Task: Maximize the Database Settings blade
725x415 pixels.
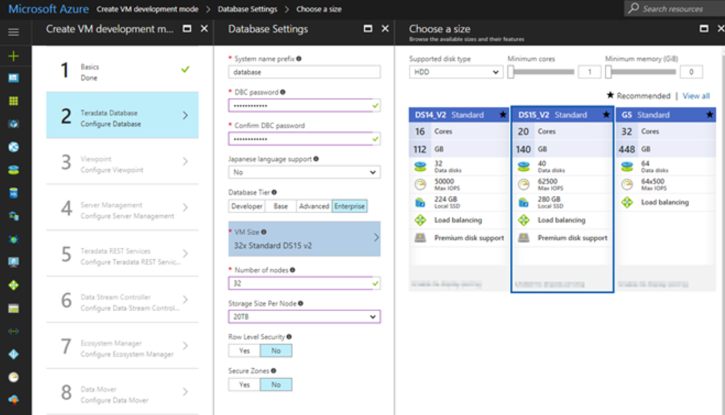Action: click(x=368, y=29)
